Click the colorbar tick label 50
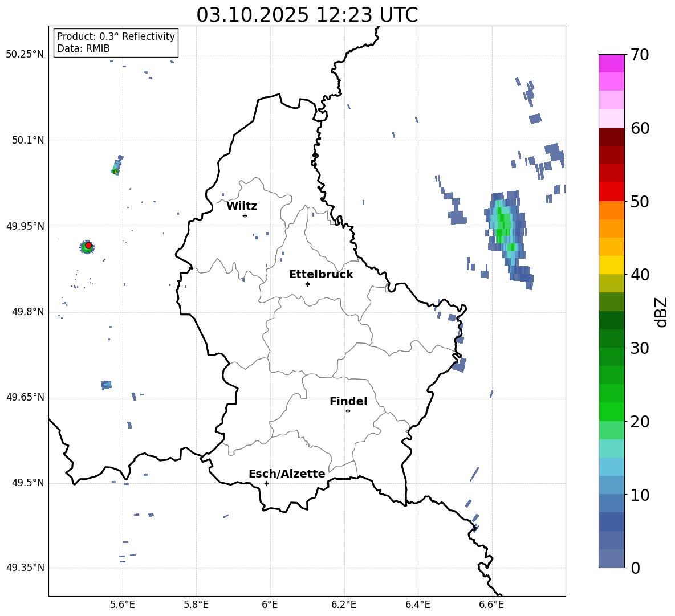This screenshot has width=675, height=616. coord(640,202)
